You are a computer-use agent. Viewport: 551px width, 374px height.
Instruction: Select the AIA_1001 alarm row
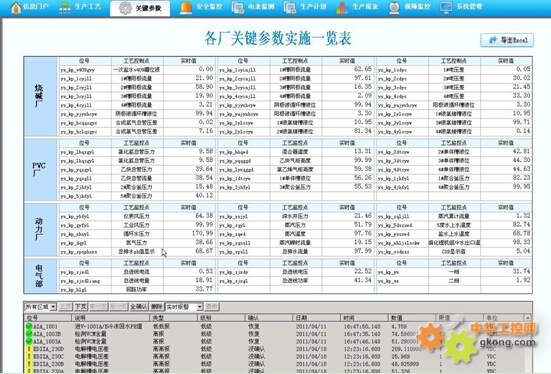click(277, 326)
